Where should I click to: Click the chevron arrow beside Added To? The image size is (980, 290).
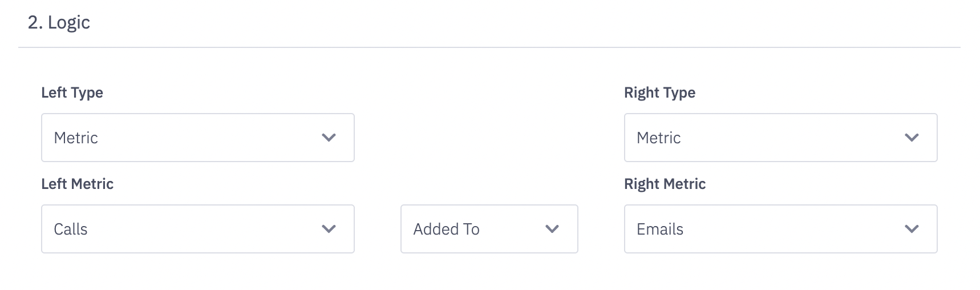click(552, 229)
